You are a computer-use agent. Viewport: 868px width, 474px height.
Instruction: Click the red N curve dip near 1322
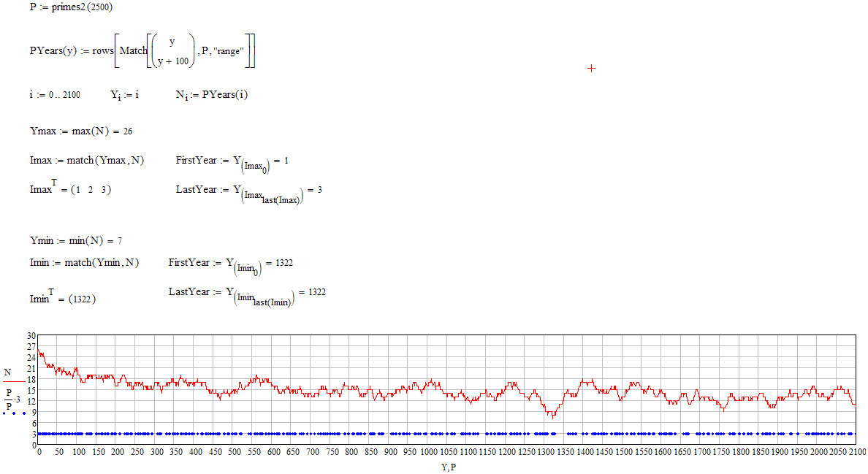552,416
